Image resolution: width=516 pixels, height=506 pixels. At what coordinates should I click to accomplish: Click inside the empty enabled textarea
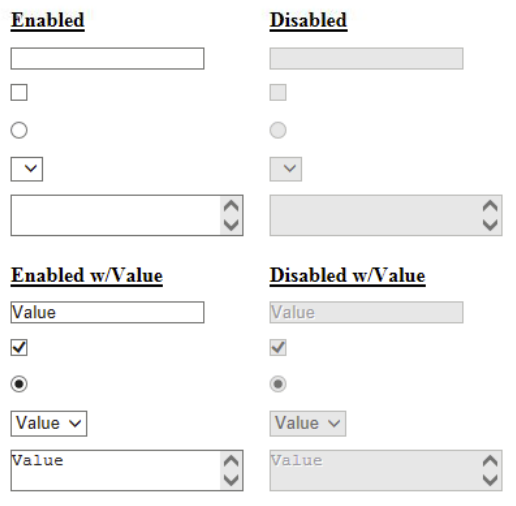pyautogui.click(x=115, y=215)
